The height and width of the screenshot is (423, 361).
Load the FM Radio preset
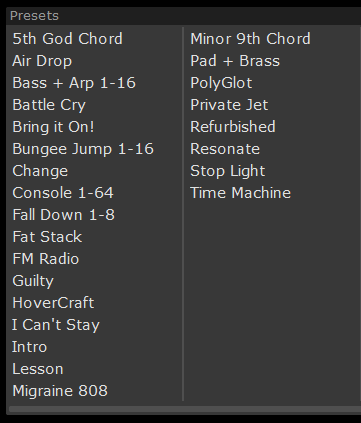coord(46,259)
